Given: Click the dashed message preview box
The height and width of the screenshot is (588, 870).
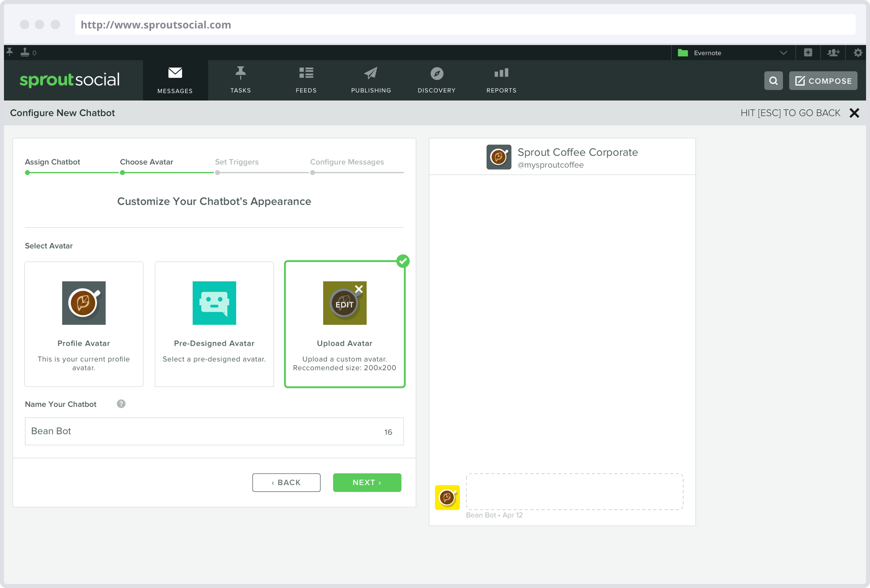Looking at the screenshot, I should (575, 492).
